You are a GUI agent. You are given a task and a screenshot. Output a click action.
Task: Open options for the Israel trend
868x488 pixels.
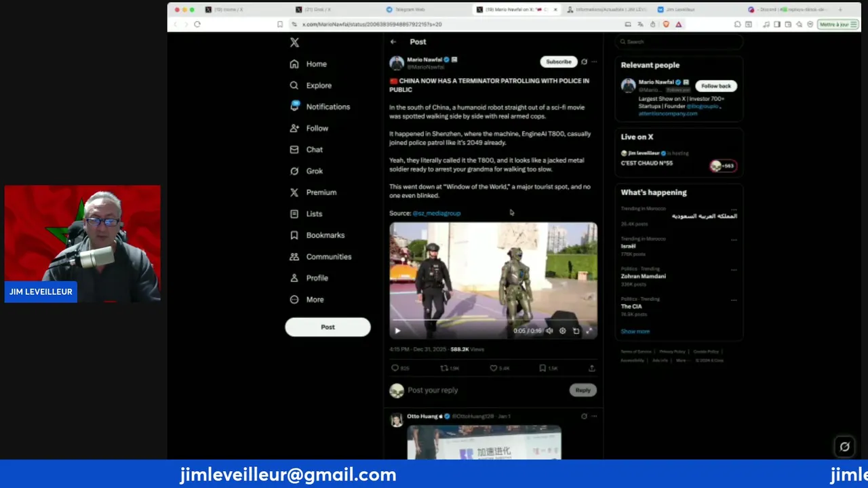(734, 240)
